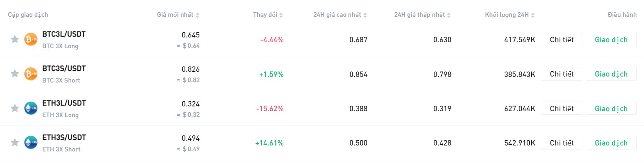Click the BTC3S coin icon
This screenshot has width=644, height=165.
[31, 73]
